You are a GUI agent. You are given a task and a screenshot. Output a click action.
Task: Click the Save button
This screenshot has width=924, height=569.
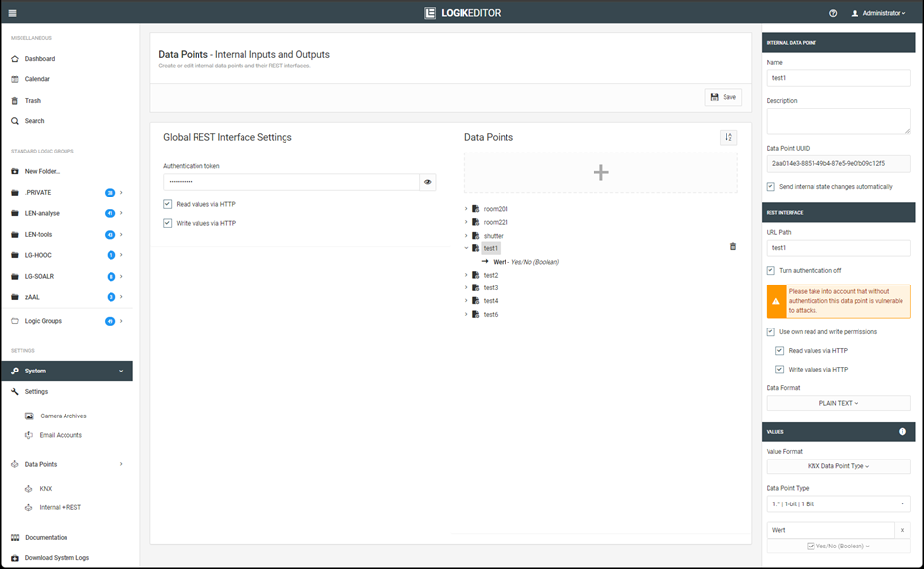point(724,97)
